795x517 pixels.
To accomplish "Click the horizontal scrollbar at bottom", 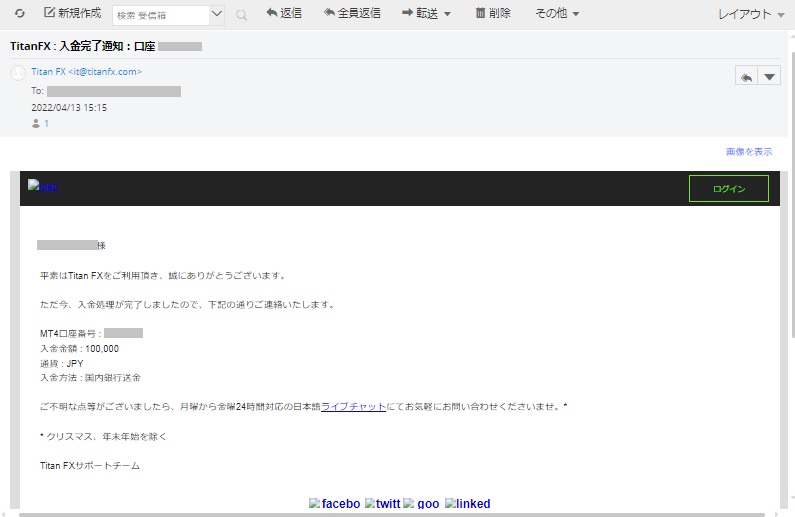I will point(392,514).
